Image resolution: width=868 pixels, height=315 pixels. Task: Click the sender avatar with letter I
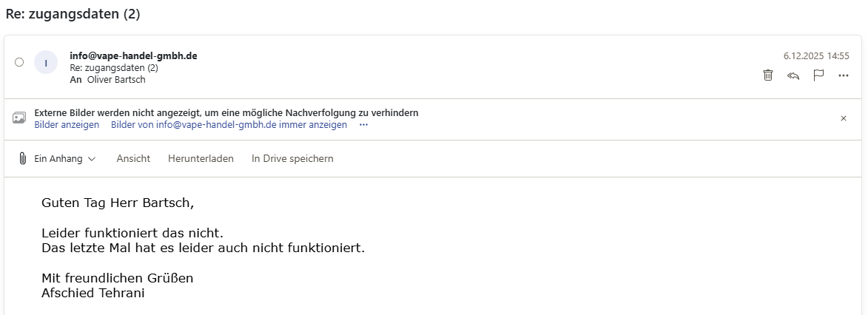tap(46, 63)
